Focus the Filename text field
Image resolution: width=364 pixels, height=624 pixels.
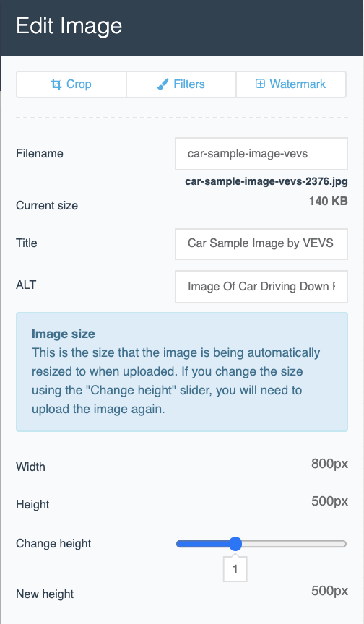point(261,154)
